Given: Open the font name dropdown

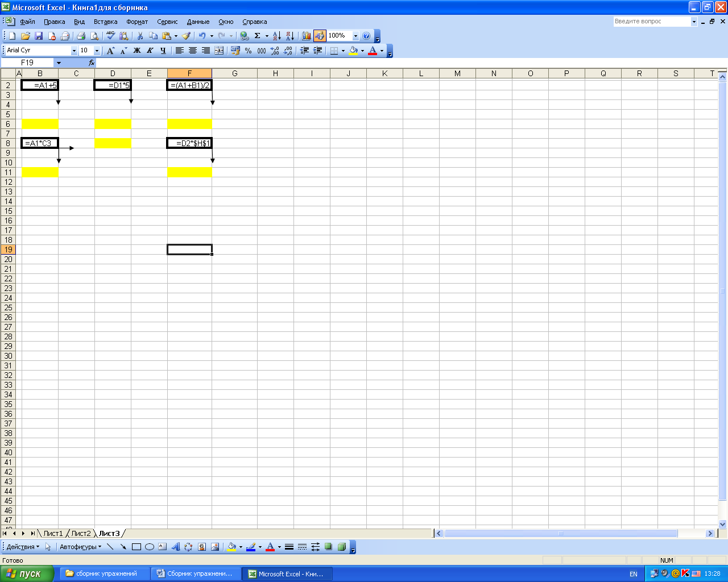Looking at the screenshot, I should pos(74,51).
